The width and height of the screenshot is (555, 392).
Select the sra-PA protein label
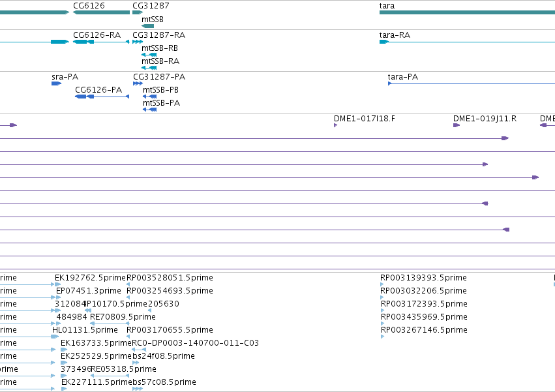(65, 77)
